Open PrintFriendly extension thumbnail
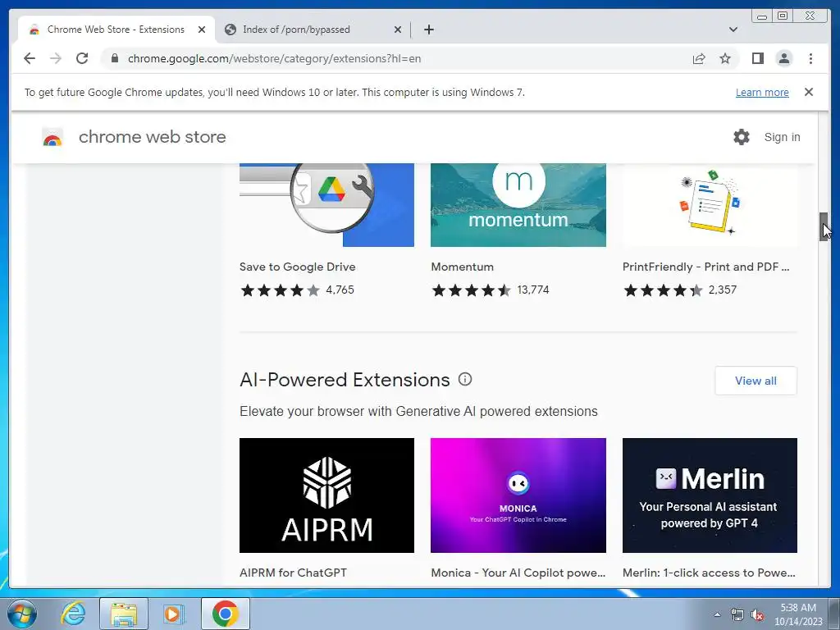This screenshot has height=630, width=840. [710, 205]
